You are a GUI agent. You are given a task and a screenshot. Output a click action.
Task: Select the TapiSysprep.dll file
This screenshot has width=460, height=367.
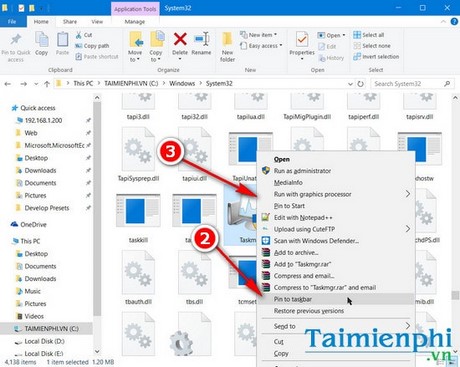(x=138, y=154)
